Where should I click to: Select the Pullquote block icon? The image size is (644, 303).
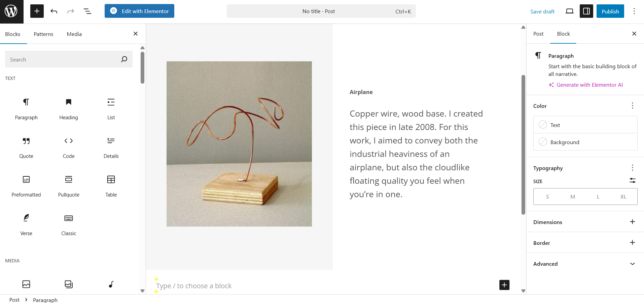point(69,180)
